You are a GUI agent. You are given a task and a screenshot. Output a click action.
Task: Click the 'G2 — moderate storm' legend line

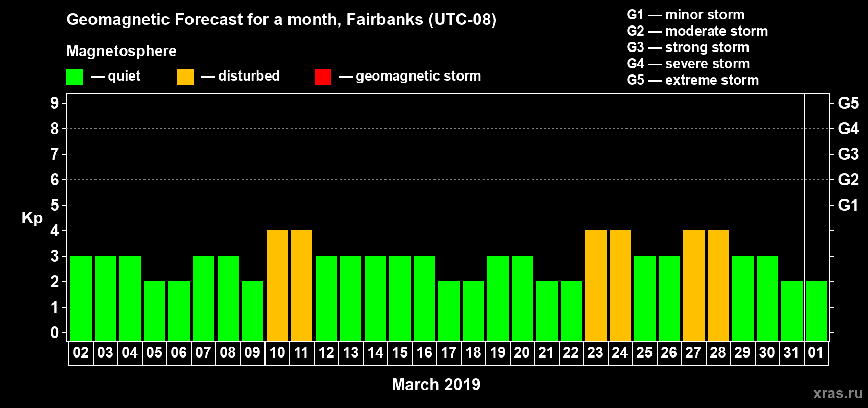coord(697,31)
